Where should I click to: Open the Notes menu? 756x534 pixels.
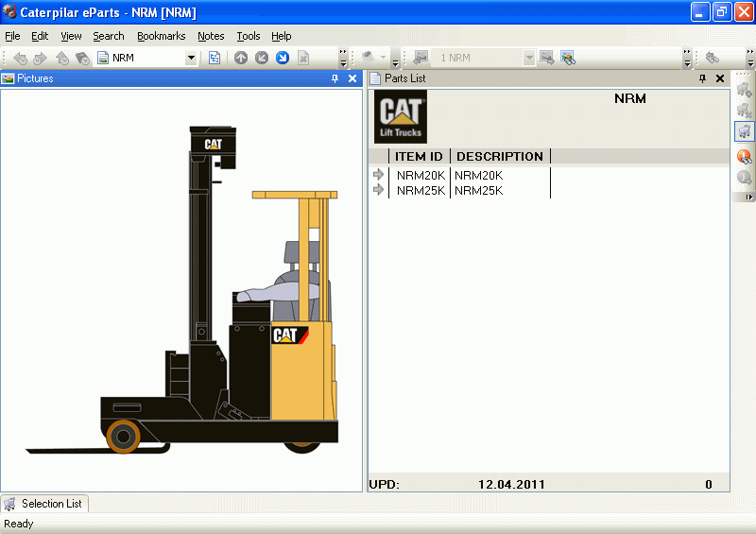pos(211,36)
